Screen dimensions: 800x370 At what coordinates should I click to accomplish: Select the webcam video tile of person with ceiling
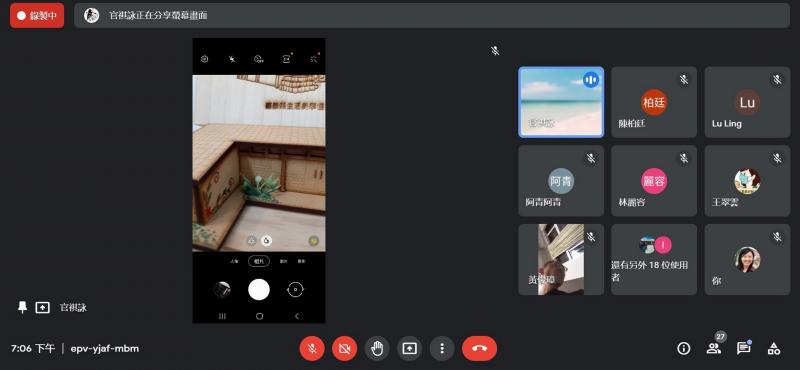coord(561,259)
